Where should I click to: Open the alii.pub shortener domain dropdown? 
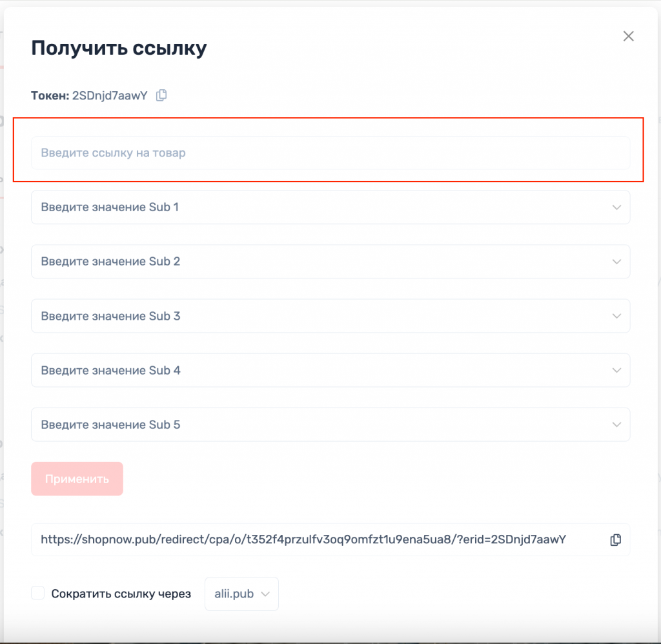[x=241, y=594]
